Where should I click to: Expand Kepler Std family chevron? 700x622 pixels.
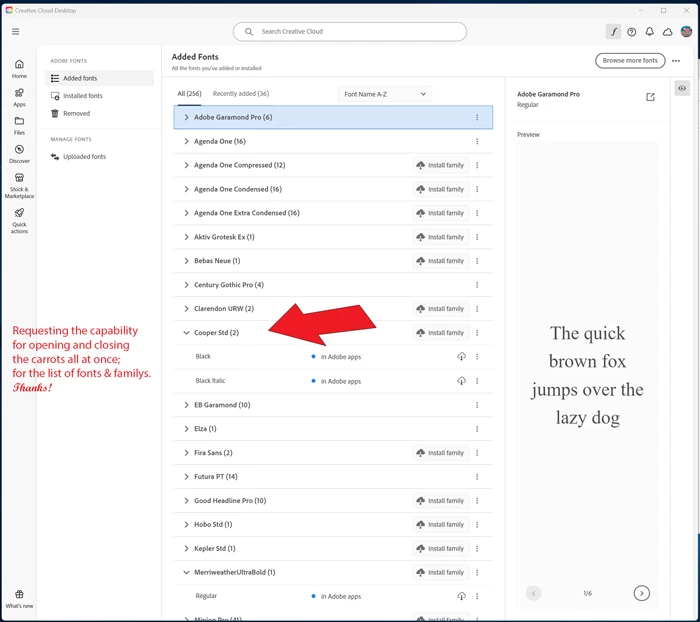pos(186,548)
